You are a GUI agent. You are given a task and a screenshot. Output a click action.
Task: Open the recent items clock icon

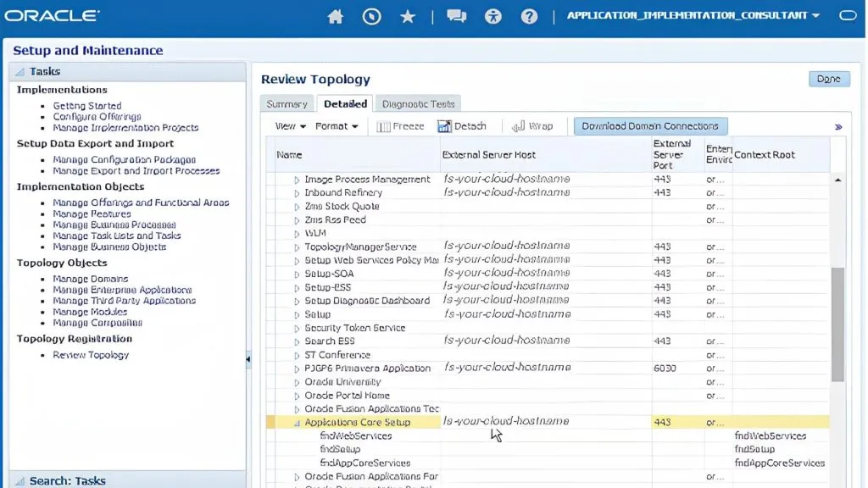(371, 16)
